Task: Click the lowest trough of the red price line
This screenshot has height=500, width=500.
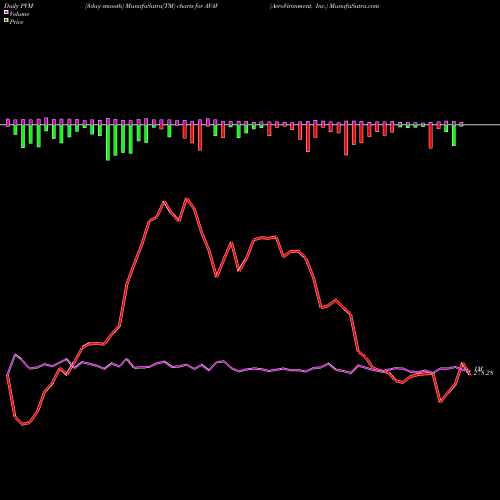Action: pos(23,425)
